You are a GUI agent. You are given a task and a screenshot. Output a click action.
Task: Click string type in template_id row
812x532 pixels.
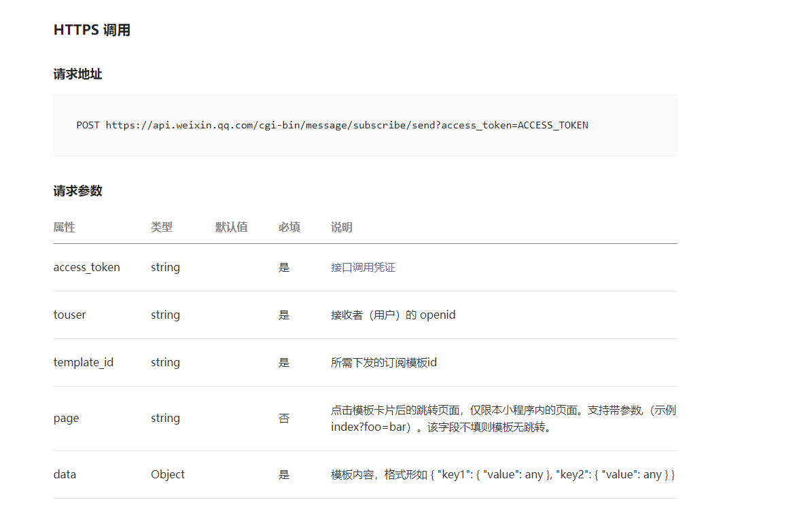coord(165,363)
